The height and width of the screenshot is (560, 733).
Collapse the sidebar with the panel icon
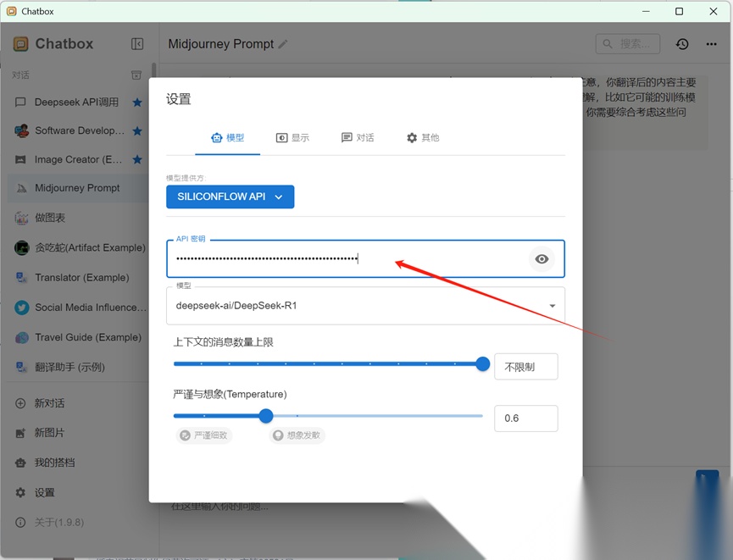137,44
